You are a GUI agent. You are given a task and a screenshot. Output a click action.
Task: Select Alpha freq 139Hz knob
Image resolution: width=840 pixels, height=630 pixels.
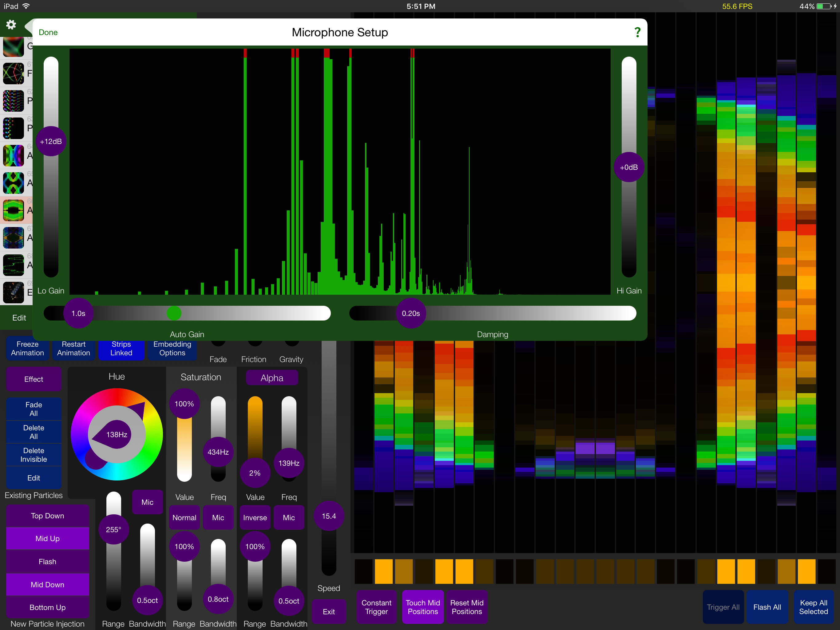point(289,463)
